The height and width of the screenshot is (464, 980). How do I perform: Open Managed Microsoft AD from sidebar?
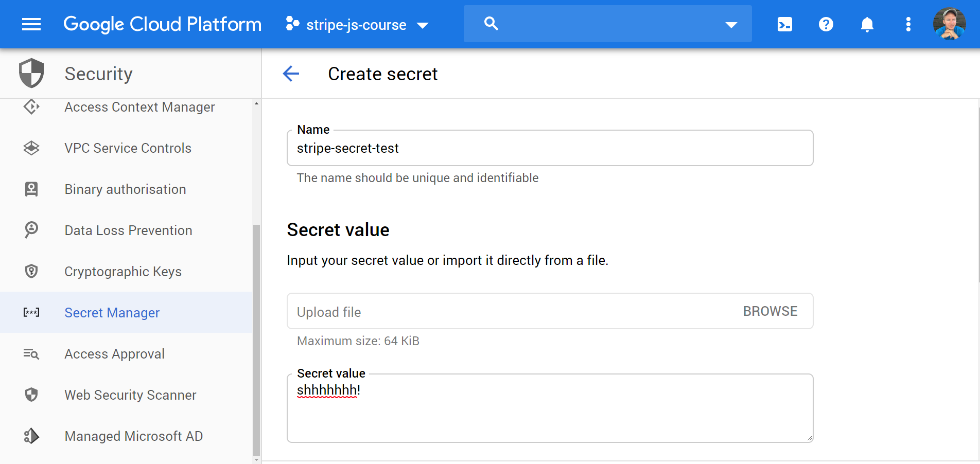[133, 436]
